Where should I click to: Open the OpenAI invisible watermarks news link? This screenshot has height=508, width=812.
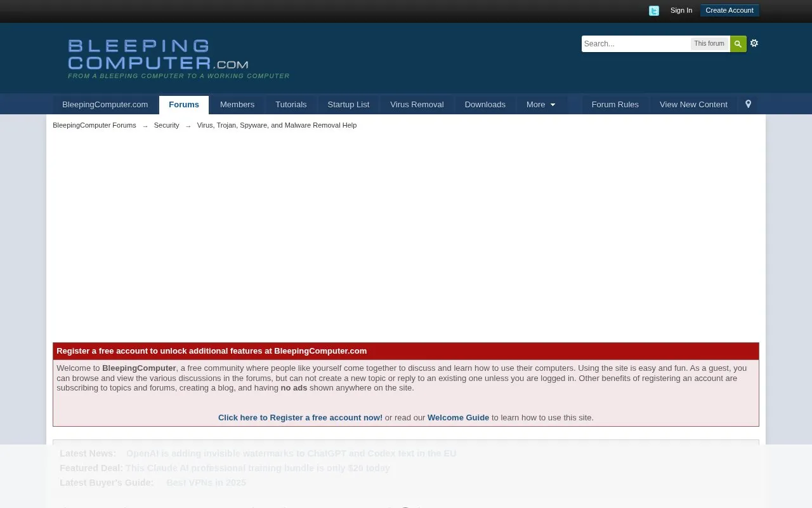tap(291, 453)
